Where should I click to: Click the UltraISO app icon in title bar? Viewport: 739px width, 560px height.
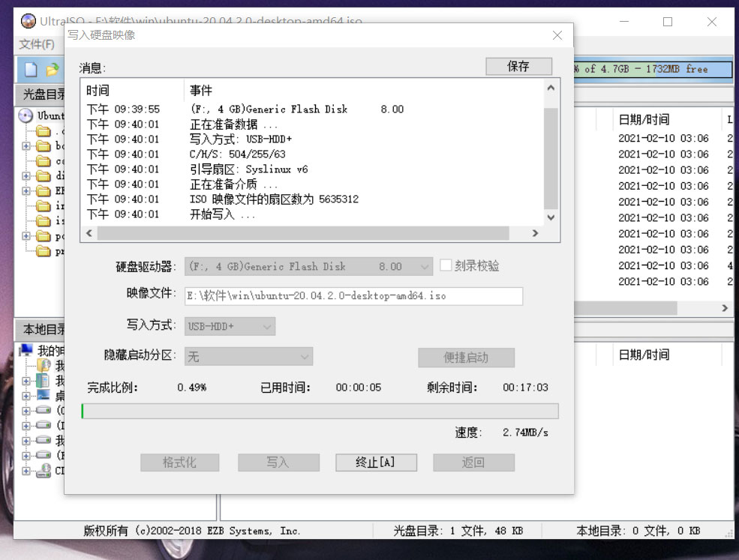(x=29, y=21)
